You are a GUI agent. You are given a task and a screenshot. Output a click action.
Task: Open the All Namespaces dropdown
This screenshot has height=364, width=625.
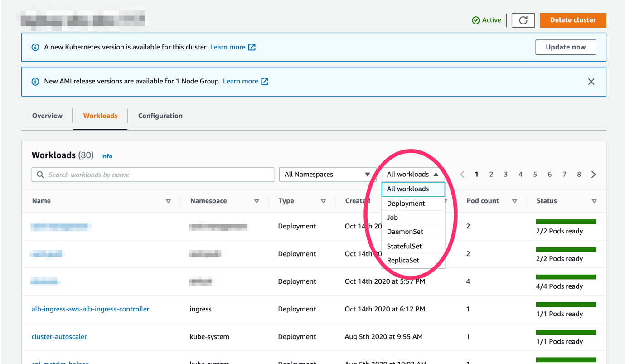pos(327,175)
